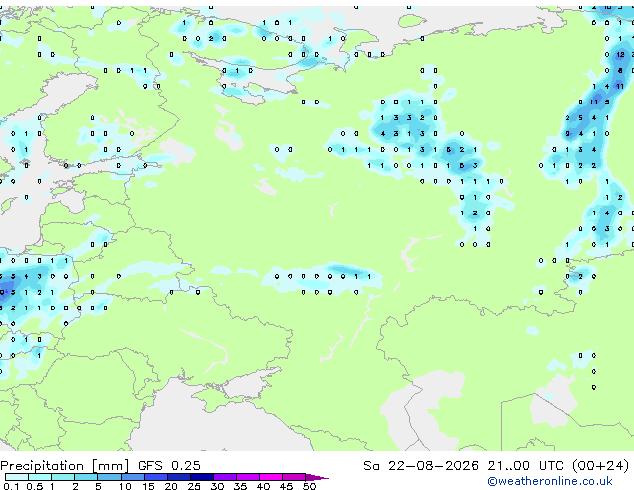
Task: Choose the 25–30 mm dark navy swatch
Action: tap(202, 477)
